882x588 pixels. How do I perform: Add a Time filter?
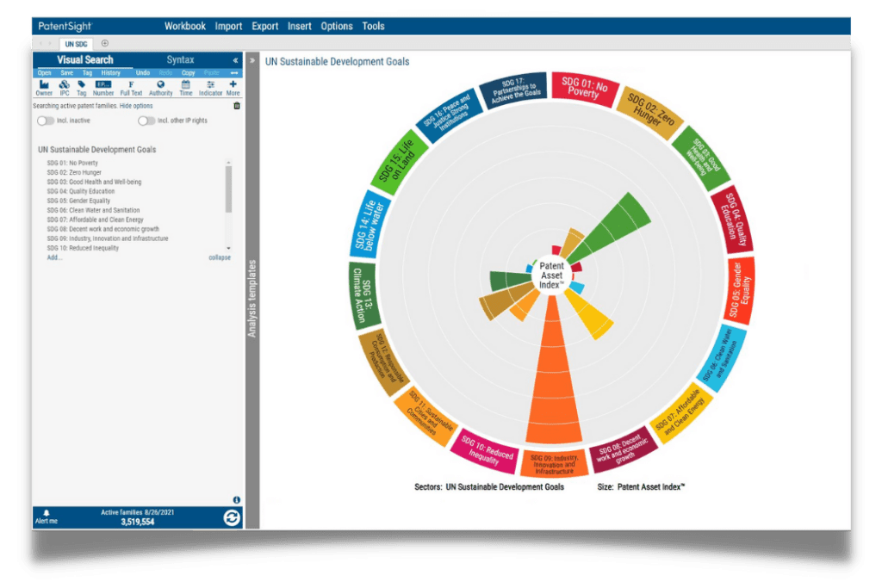click(186, 88)
